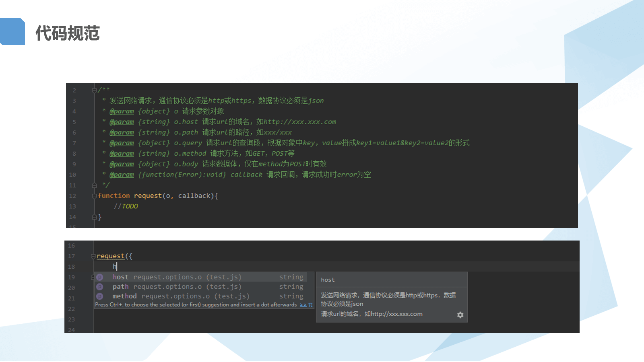Click the purple property icon beside path
644x362 pixels.
pyautogui.click(x=100, y=287)
